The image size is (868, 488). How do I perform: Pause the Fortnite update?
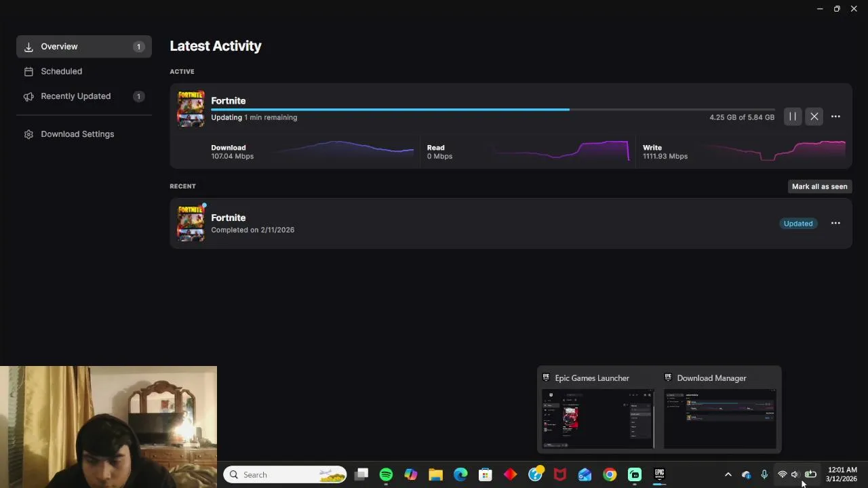pyautogui.click(x=792, y=117)
